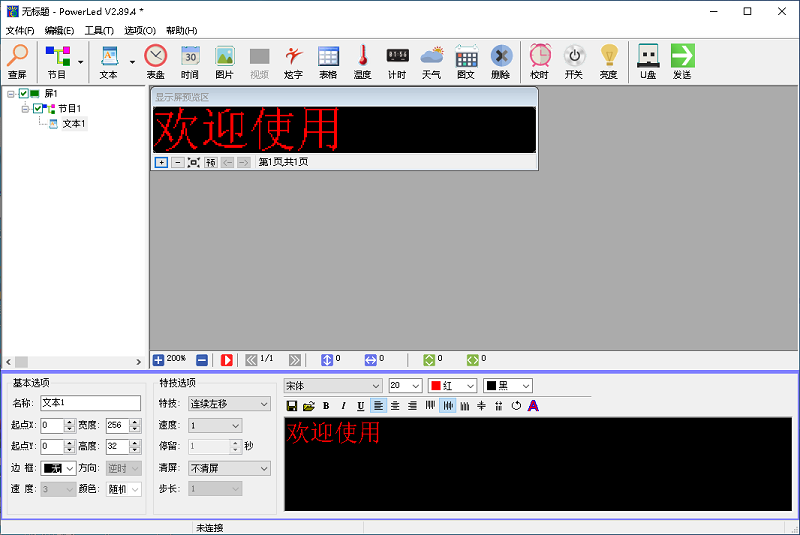Toggle the 节目1 checkbox in tree
Viewport: 800px width, 535px height.
point(38,109)
